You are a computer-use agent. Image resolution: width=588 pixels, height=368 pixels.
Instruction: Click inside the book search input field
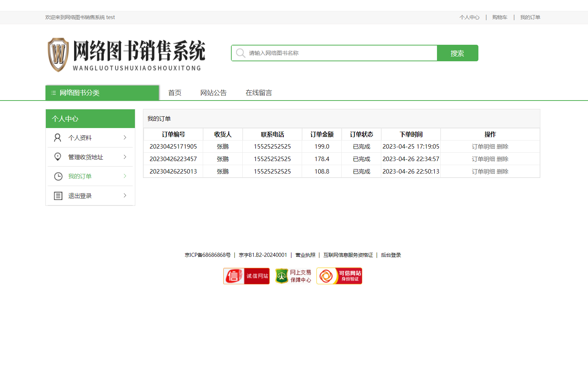(x=330, y=53)
